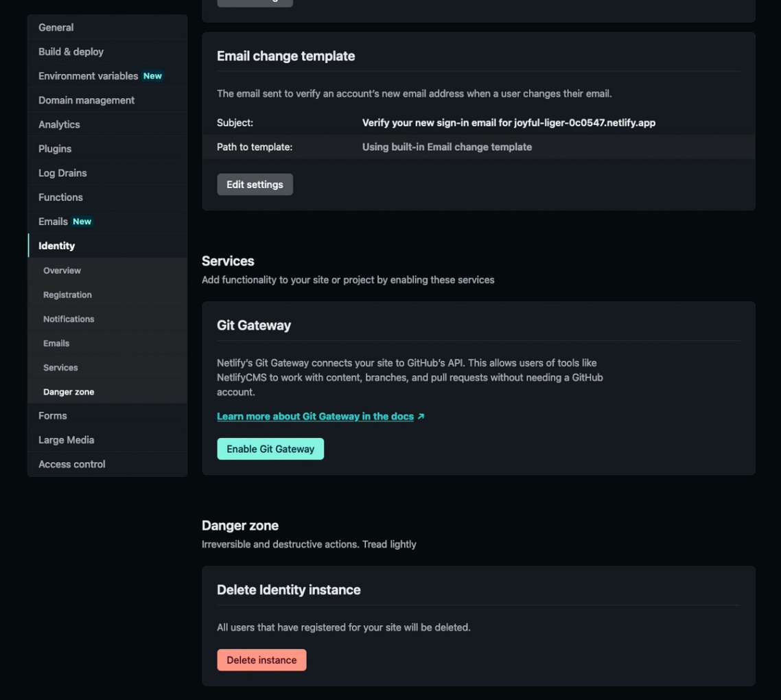Image resolution: width=781 pixels, height=700 pixels.
Task: Open Git Gateway docs link
Action: coord(315,417)
